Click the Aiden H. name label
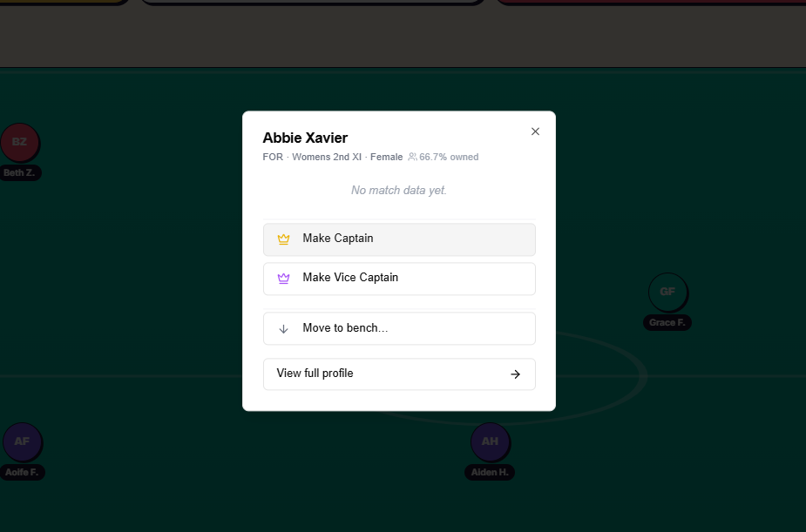Screen dimensions: 806x532 (490, 473)
